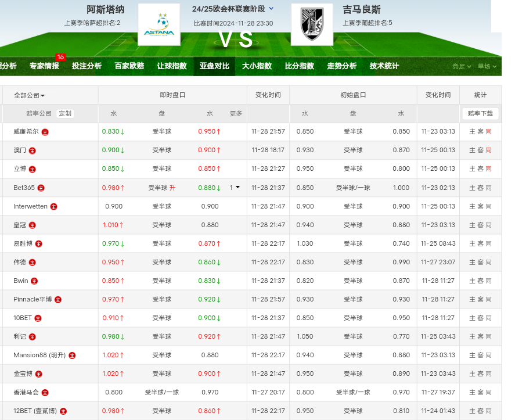Click the red 主 icon beside Bet365
Image resolution: width=526 pixels, height=420 pixels.
pyautogui.click(x=41, y=188)
